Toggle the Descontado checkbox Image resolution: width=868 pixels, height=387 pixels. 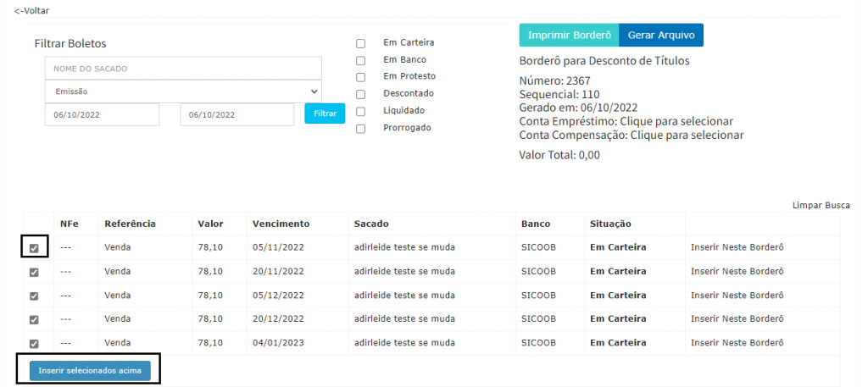click(x=361, y=94)
